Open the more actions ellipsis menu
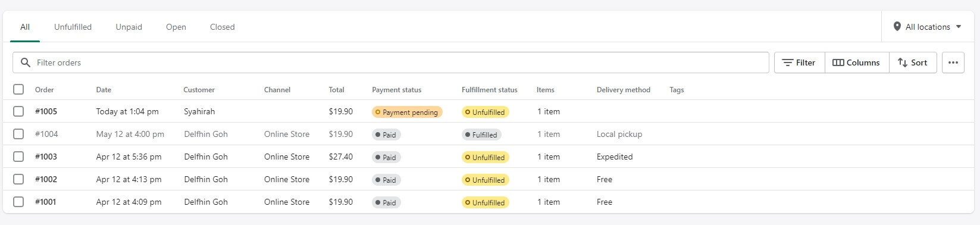This screenshot has width=980, height=225. pos(953,62)
